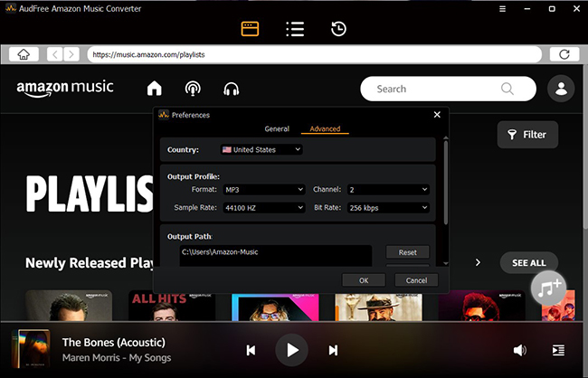This screenshot has height=378, width=588.
Task: Click the add music floating button
Action: click(x=548, y=288)
